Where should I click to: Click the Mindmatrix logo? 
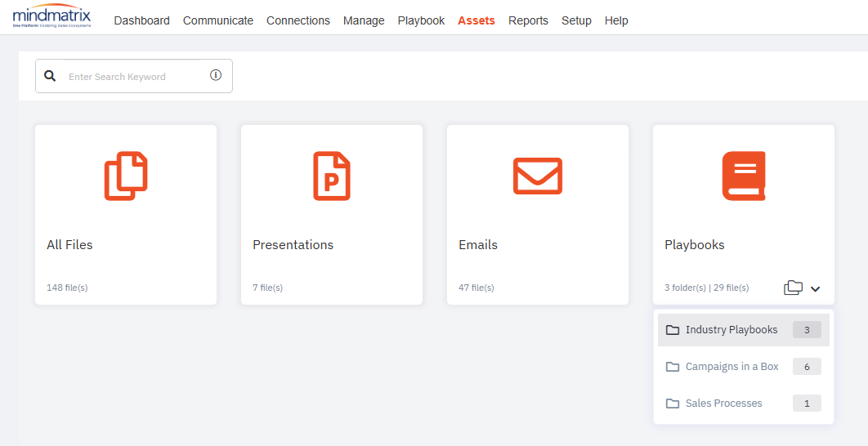(52, 16)
